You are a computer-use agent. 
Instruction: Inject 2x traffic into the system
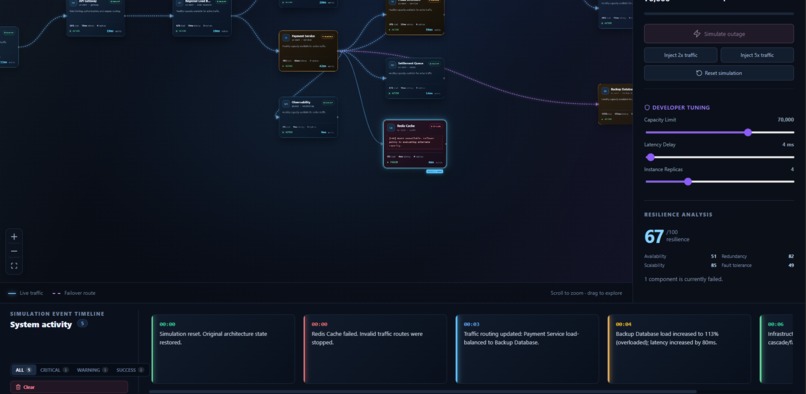coord(681,55)
